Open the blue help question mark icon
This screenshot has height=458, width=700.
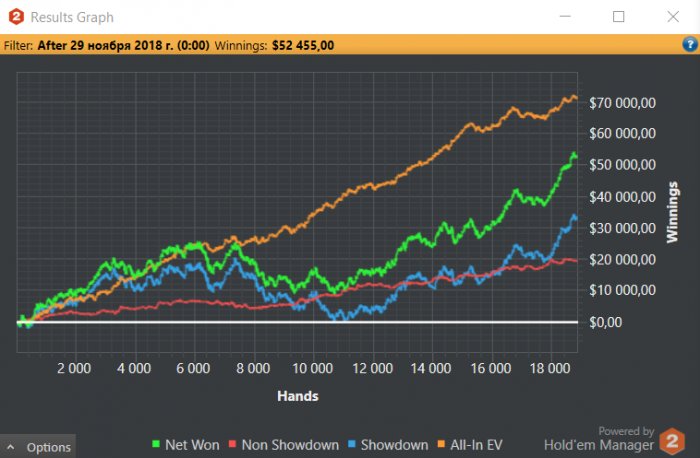[689, 45]
